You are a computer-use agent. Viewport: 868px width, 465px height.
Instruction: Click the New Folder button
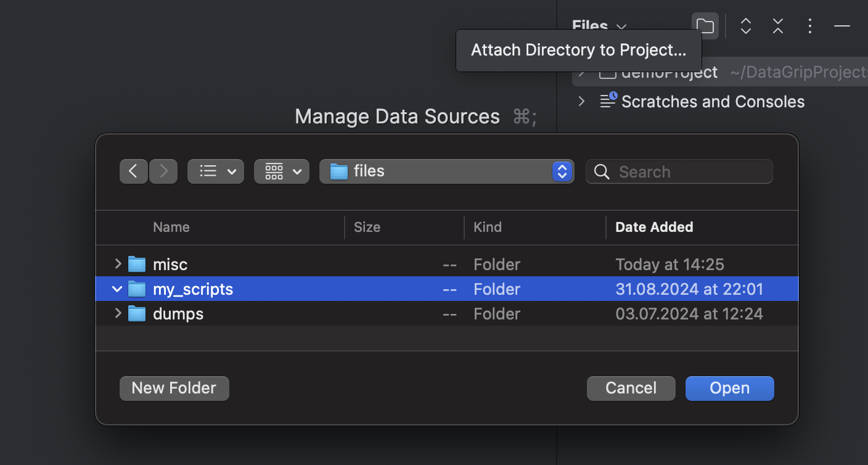click(174, 388)
